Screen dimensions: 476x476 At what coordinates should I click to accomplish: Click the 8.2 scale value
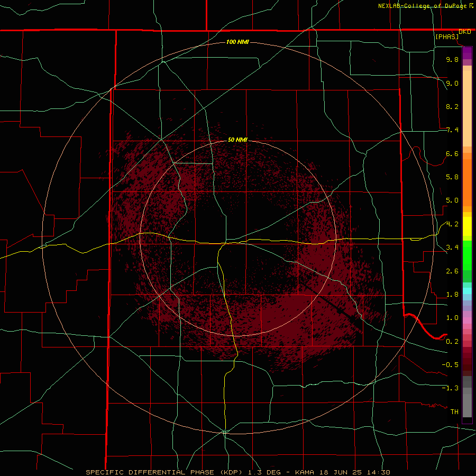click(x=452, y=106)
